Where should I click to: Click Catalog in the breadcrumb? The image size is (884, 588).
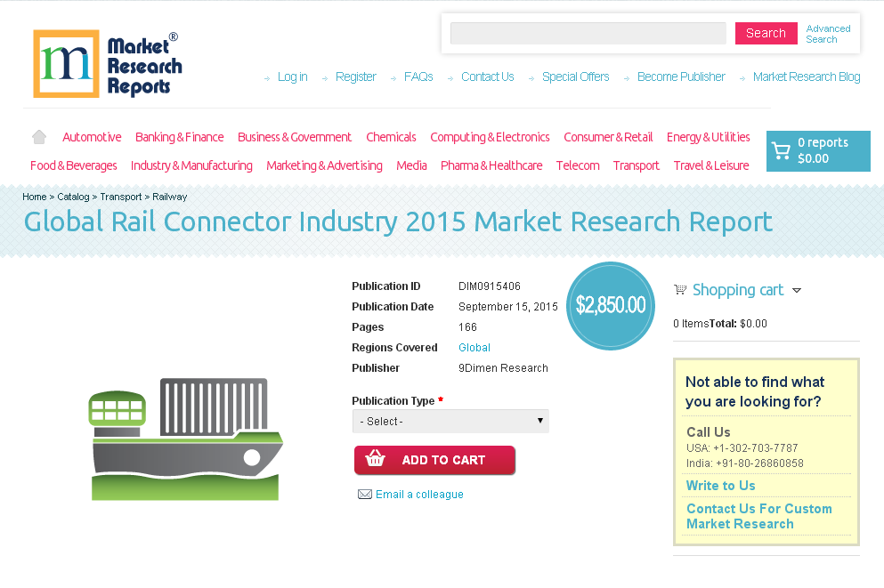73,197
